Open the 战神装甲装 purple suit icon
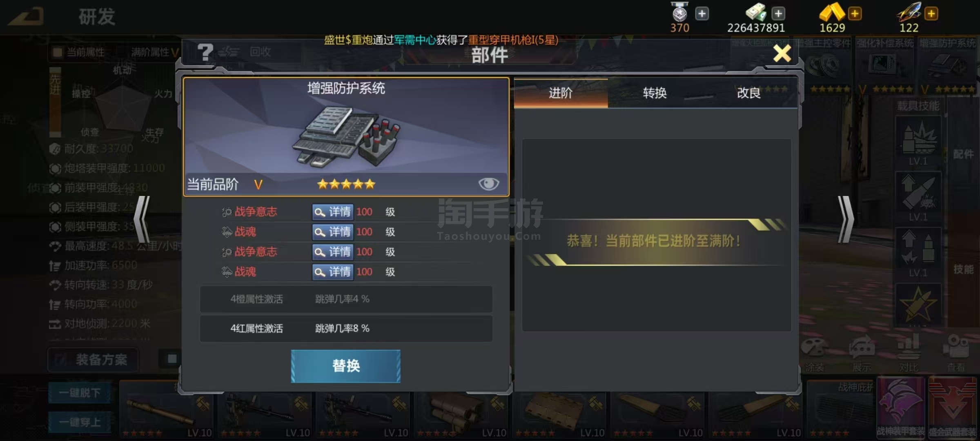Screen dimensions: 980x441 900,407
